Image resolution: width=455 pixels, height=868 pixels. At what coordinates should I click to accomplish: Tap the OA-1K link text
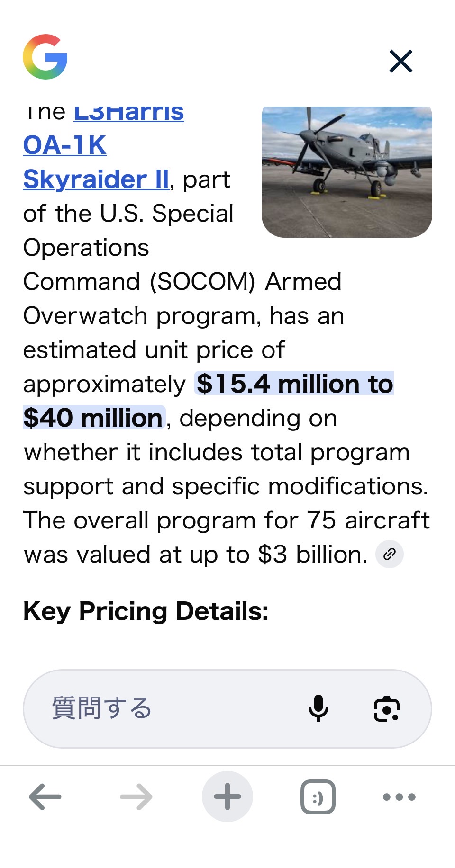click(64, 145)
